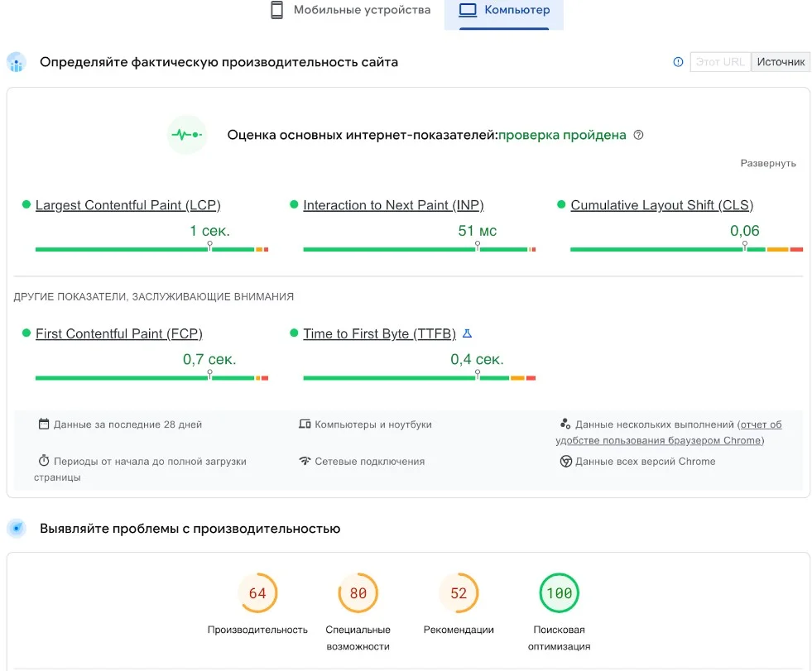Viewport: 812px width, 671px height.
Task: Open Largest Contentful Paint (LCP) link
Action: click(128, 205)
